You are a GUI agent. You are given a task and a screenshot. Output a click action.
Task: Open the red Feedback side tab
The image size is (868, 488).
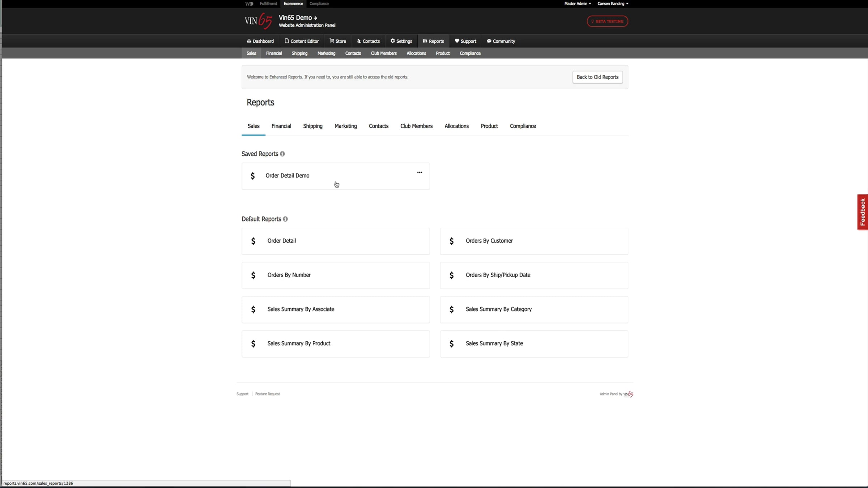coord(863,212)
